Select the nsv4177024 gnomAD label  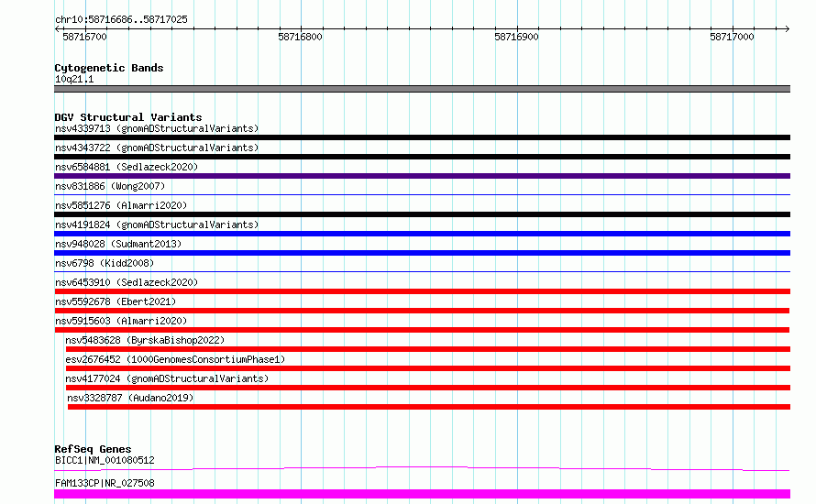coord(167,378)
